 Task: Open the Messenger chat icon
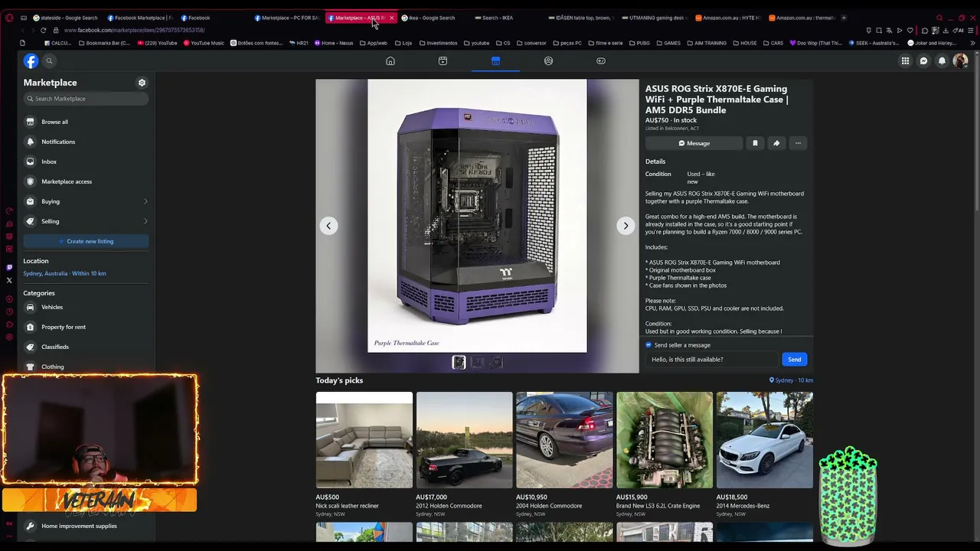[x=923, y=61]
